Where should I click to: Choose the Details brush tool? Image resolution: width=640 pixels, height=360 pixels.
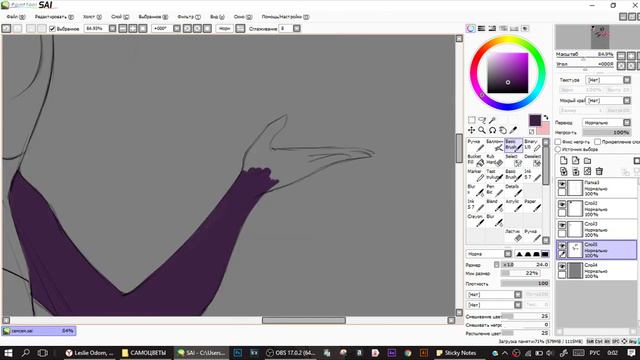513,190
